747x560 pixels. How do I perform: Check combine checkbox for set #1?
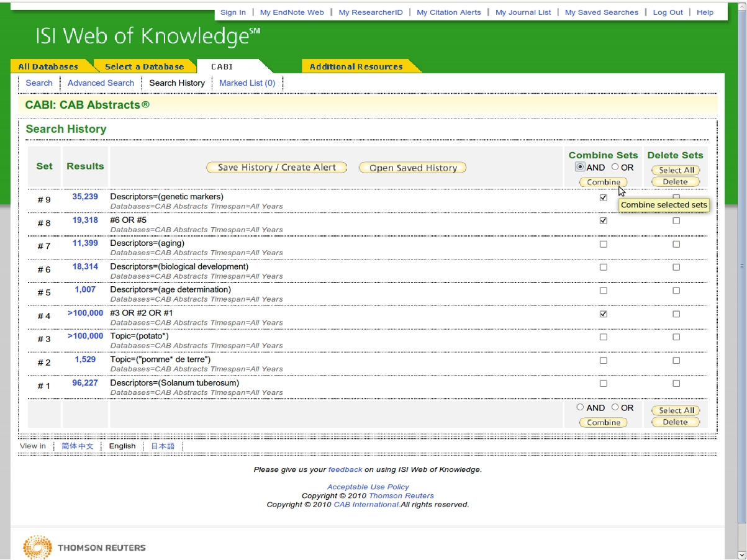(x=604, y=384)
